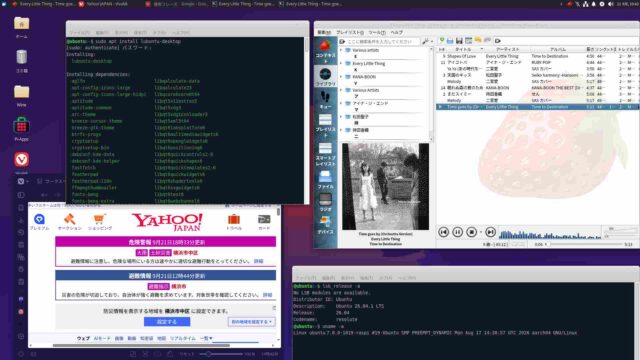Click Yahoo オークション gavel icon
640x360 pixels.
[x=70, y=222]
